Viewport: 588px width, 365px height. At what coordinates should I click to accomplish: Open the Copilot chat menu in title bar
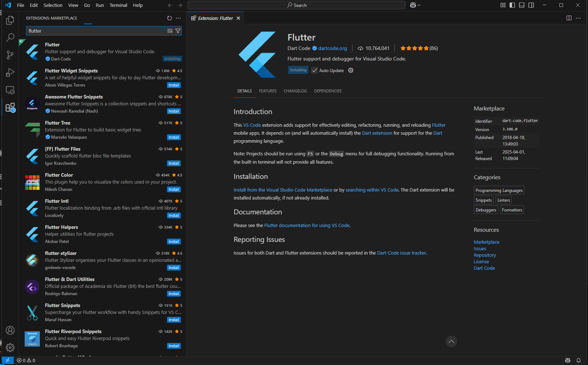point(415,5)
